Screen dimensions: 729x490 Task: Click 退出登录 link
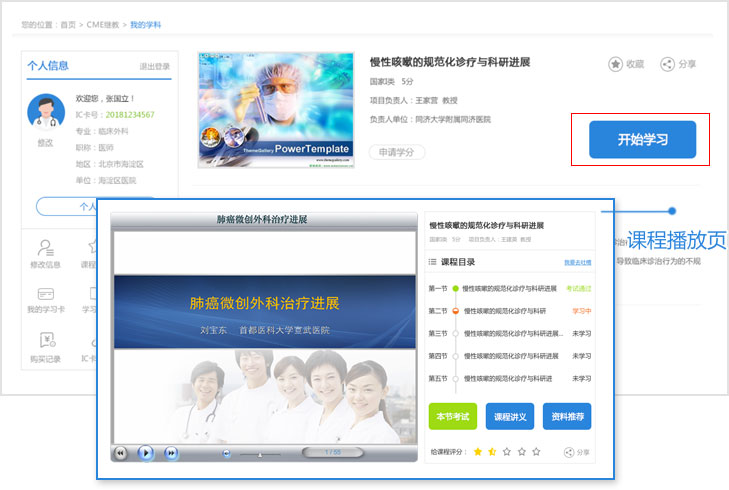155,66
